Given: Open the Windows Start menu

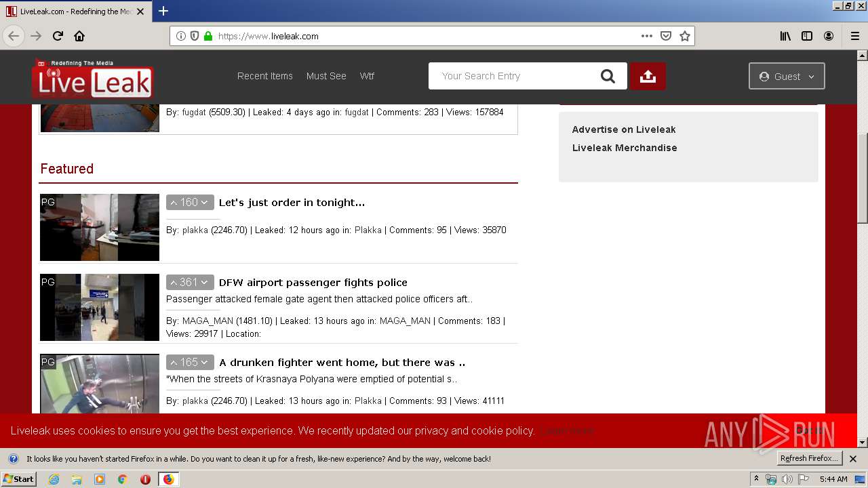Looking at the screenshot, I should point(18,479).
